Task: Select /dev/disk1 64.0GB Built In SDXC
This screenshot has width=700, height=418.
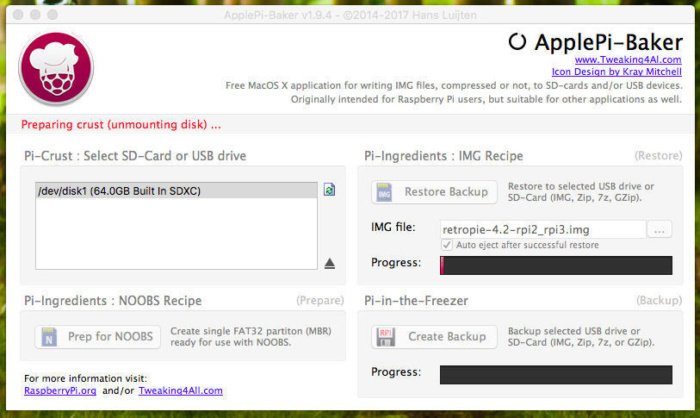Action: point(176,191)
